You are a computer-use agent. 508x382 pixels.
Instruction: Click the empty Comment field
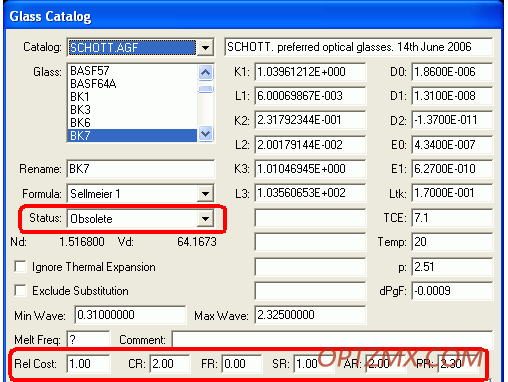pyautogui.click(x=332, y=340)
